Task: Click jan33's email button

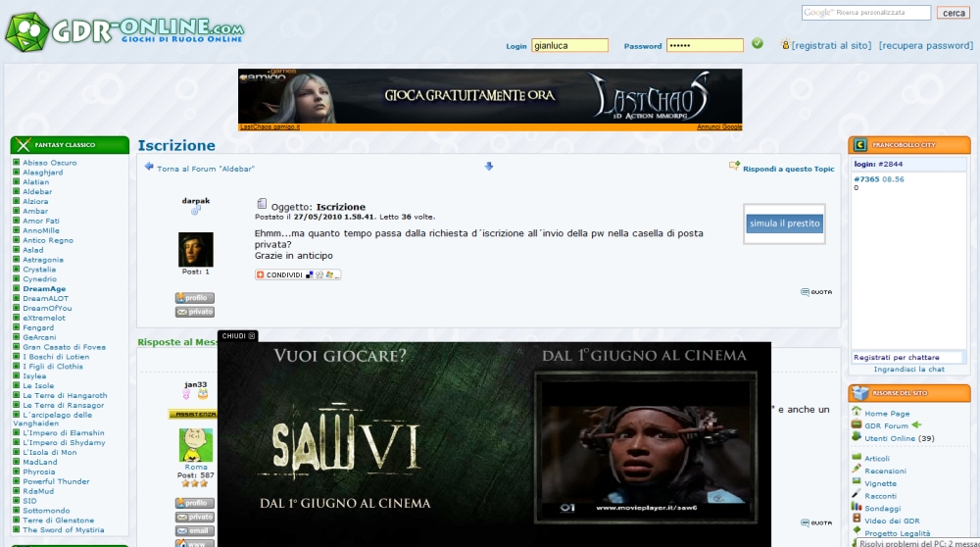Action: pos(194,530)
